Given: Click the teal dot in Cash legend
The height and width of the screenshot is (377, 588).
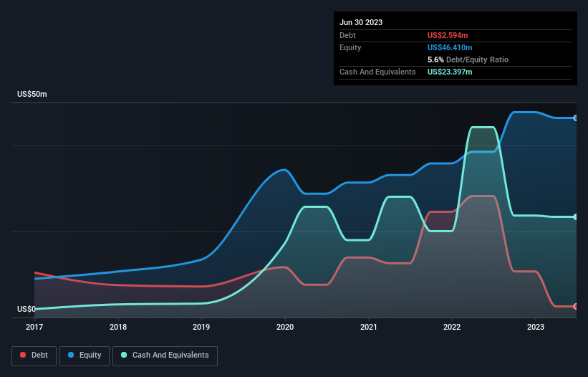Looking at the screenshot, I should tap(124, 355).
